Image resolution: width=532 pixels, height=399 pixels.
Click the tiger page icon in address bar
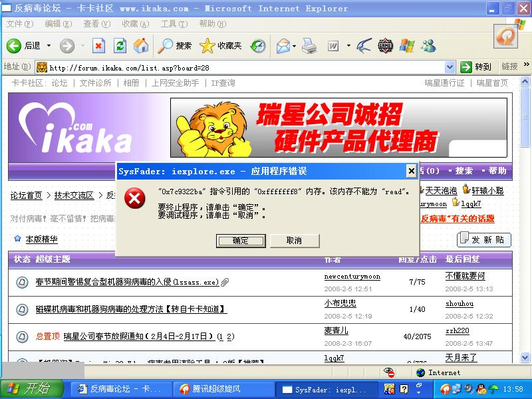tap(42, 67)
